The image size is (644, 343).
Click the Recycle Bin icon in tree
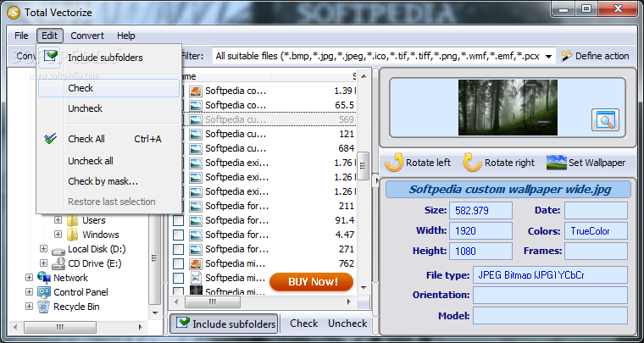pyautogui.click(x=44, y=307)
